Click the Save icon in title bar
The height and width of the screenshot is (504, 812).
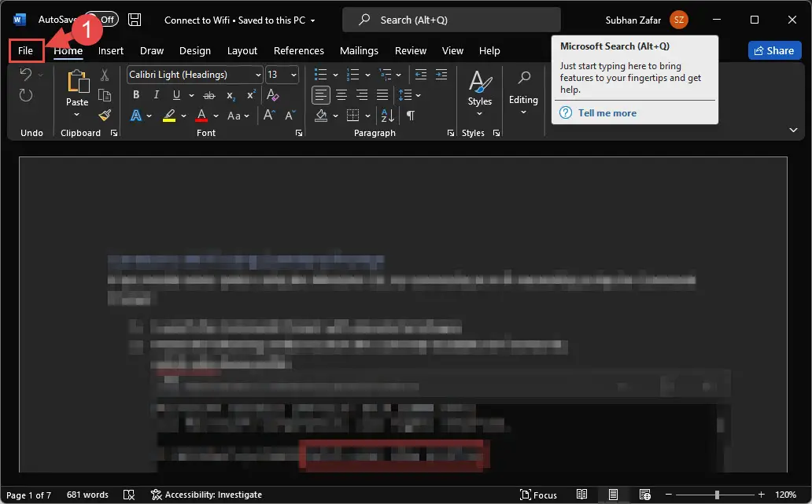click(x=135, y=20)
